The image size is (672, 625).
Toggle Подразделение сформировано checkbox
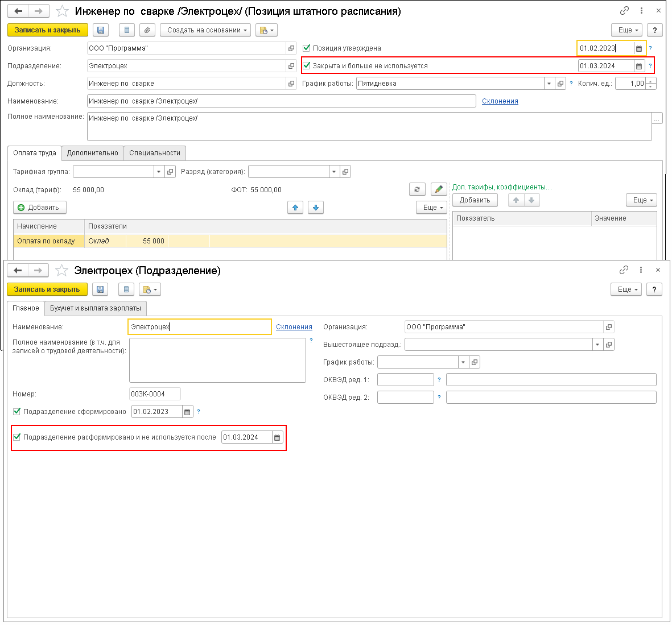point(17,411)
